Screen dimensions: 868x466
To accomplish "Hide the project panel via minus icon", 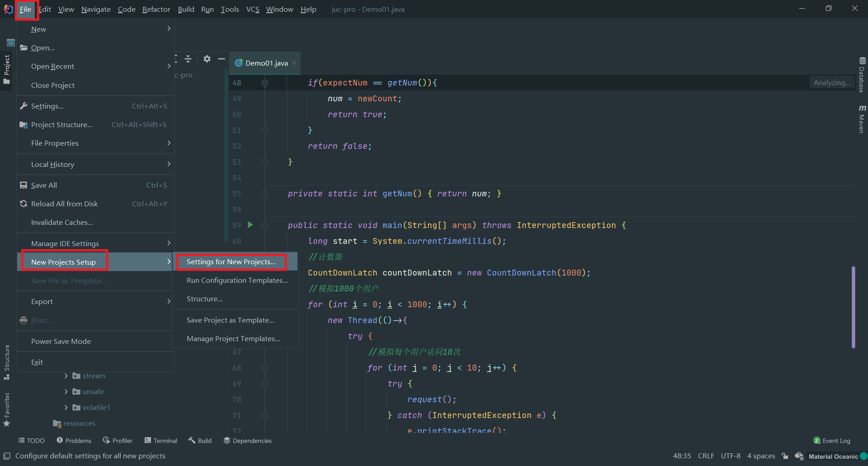I will click(x=222, y=59).
